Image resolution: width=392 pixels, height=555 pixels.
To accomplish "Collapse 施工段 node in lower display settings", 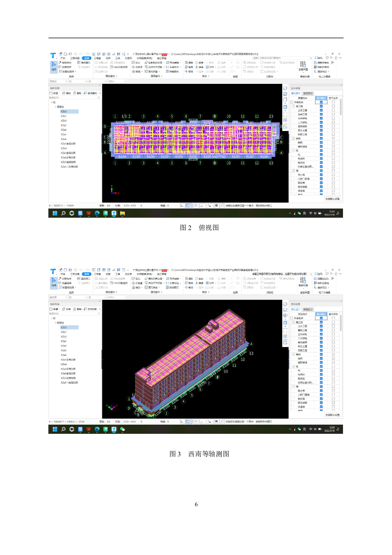I will (x=294, y=322).
